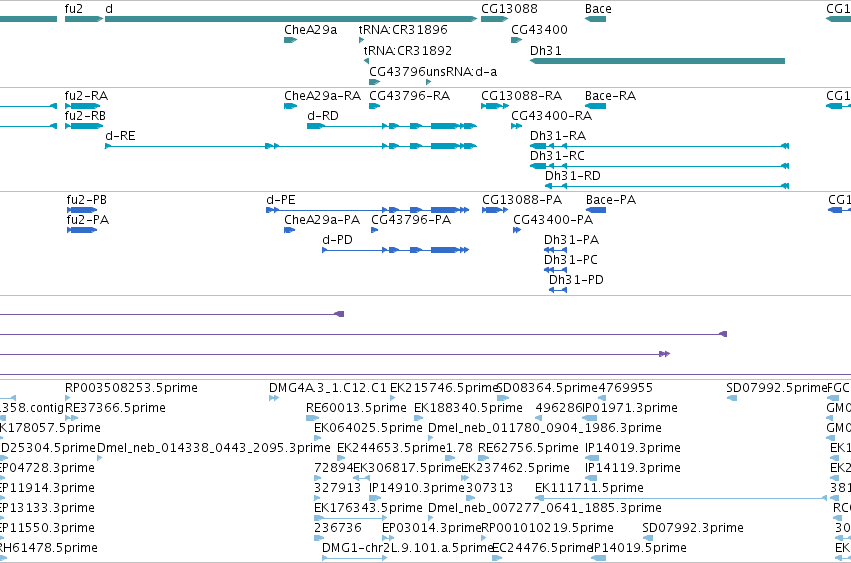This screenshot has width=851, height=563.
Task: Select Bace-RA transcript label
Action: pyautogui.click(x=611, y=96)
